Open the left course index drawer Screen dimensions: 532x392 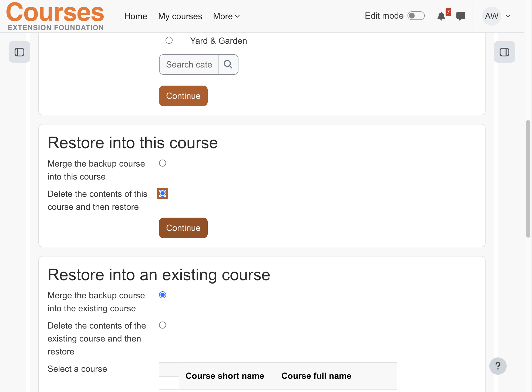pyautogui.click(x=19, y=52)
